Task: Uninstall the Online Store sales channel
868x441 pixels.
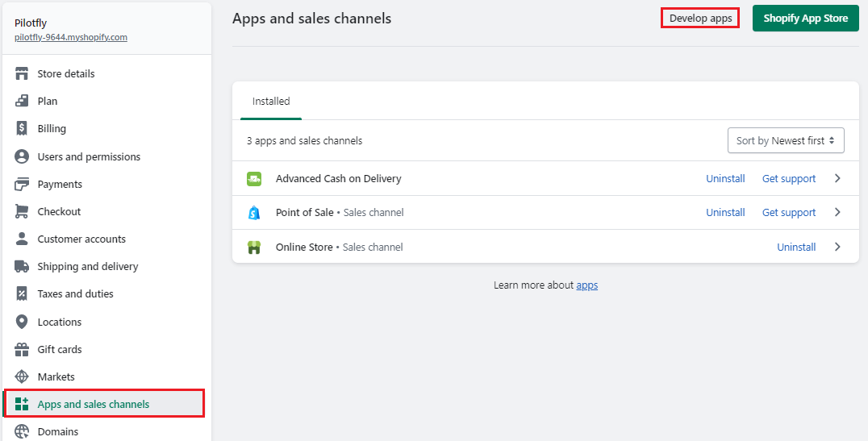Action: click(796, 248)
